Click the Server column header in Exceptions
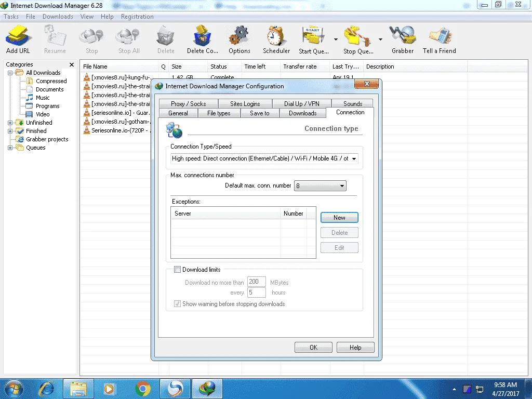The image size is (532, 399). pos(225,214)
